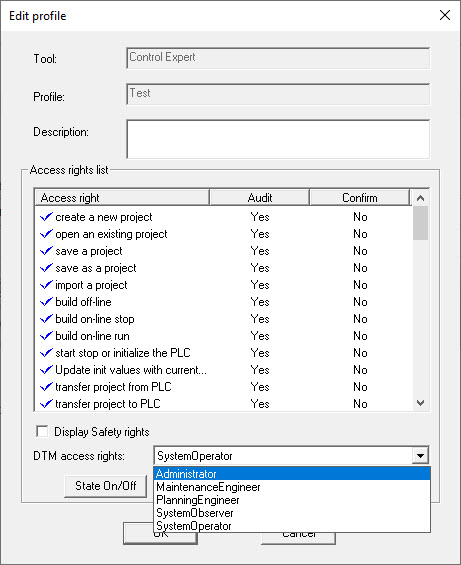The width and height of the screenshot is (461, 565).
Task: Toggle checkmark for transfer project from PLC
Action: pos(46,387)
